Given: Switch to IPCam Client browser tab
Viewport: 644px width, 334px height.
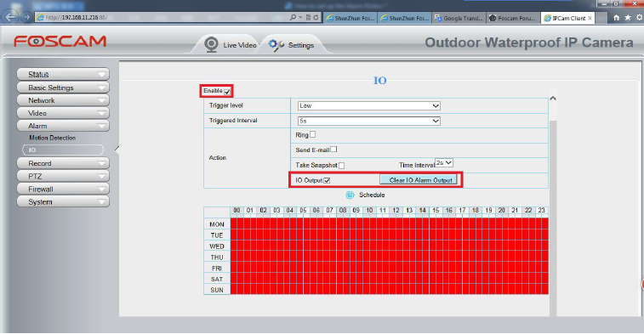Looking at the screenshot, I should click(567, 18).
